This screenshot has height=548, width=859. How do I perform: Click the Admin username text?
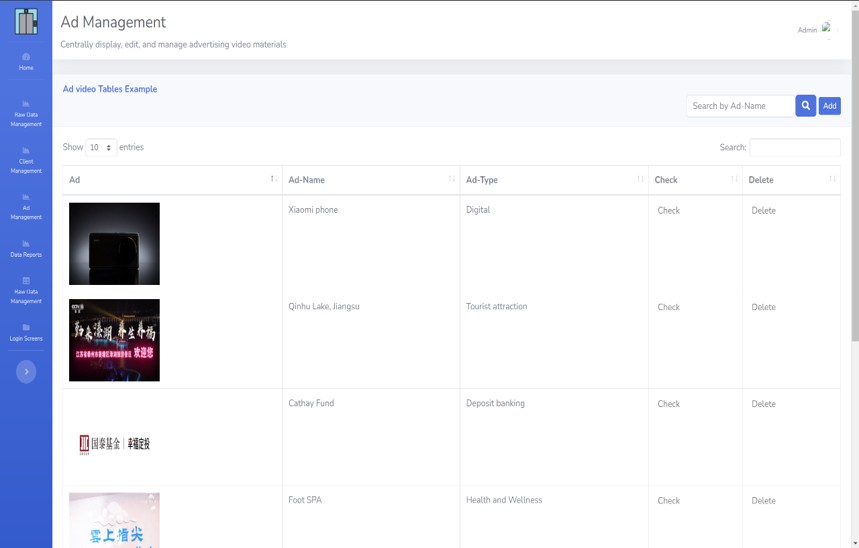(x=807, y=30)
